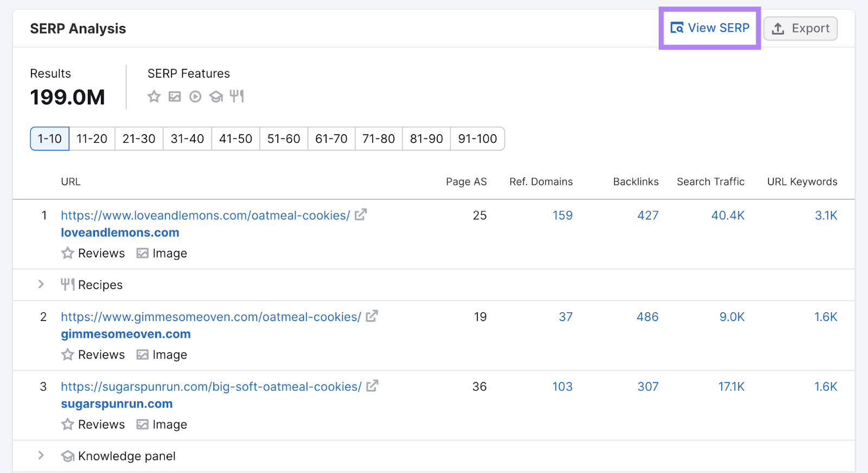Click the Knowledge panel cap row icon
This screenshot has height=473, width=868.
[x=67, y=456]
